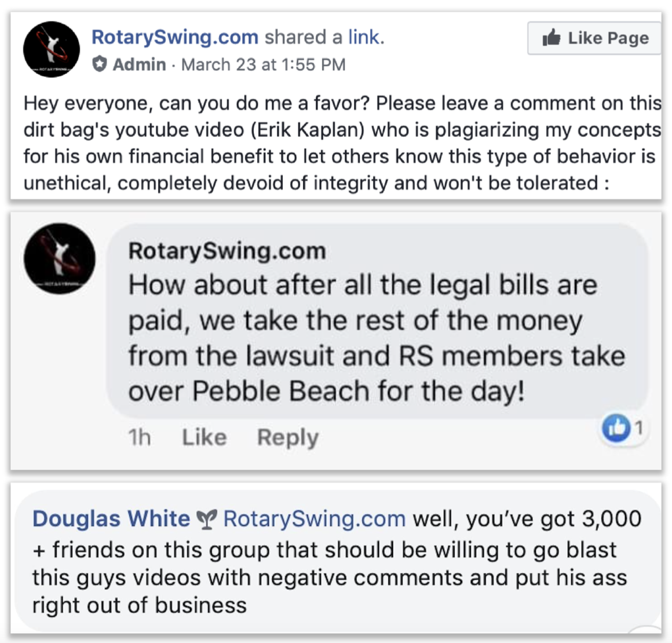View the reaction count of 1
Viewport: 672px width, 643px height.
click(638, 428)
